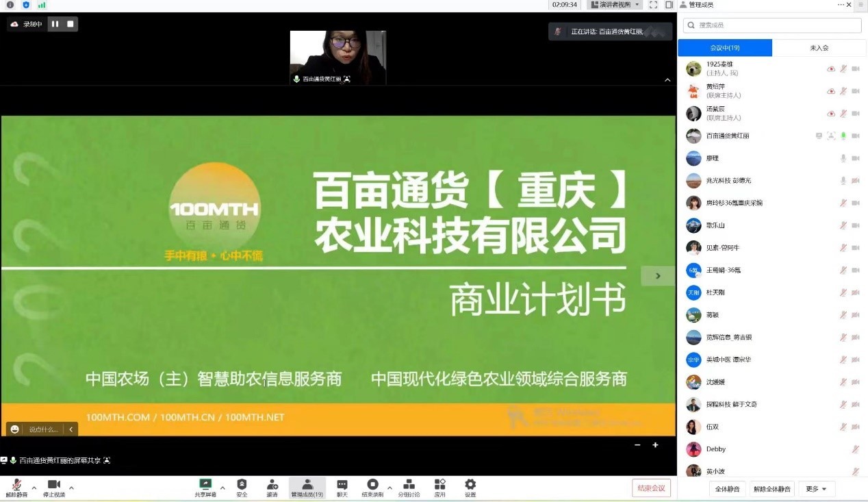Image resolution: width=868 pixels, height=502 pixels.
Task: Open the 演讲者视图 view dropdown
Action: [x=615, y=5]
